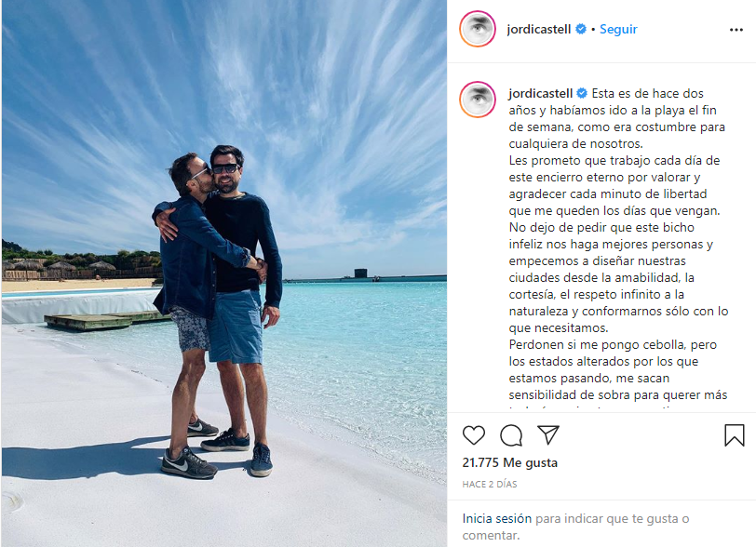The height and width of the screenshot is (547, 756).
Task: Click the turquoise water area of the photo
Action: [x=357, y=338]
